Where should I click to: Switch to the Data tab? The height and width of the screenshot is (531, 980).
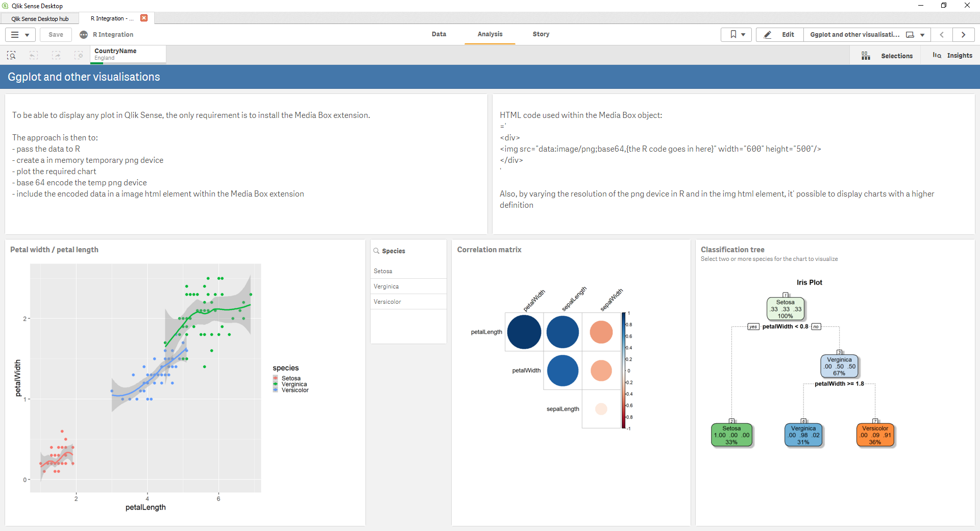[x=438, y=34]
